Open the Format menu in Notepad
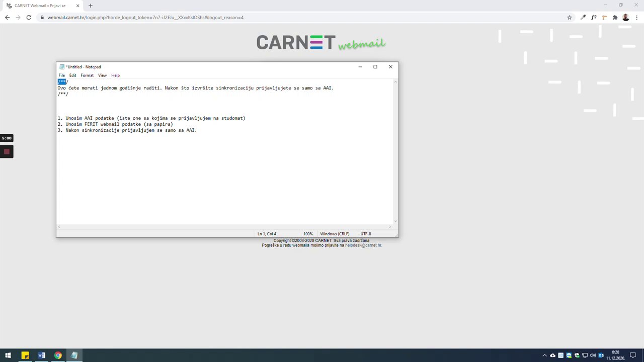The width and height of the screenshot is (644, 362). coord(87,75)
